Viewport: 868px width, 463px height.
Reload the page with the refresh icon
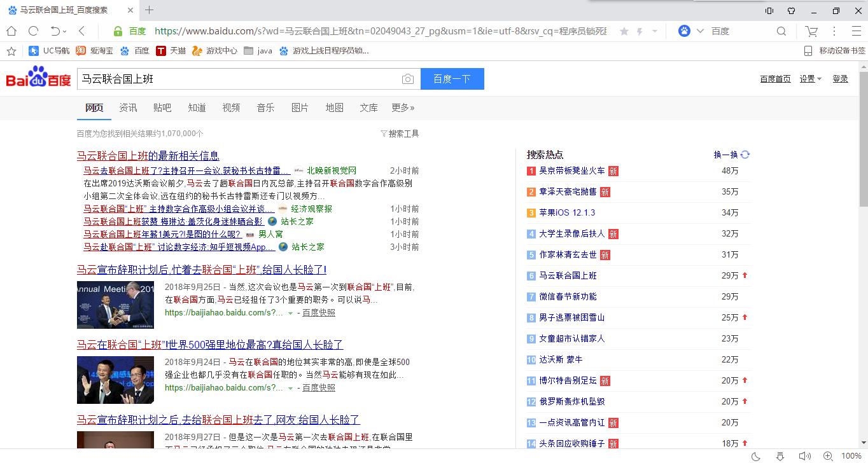pos(33,31)
